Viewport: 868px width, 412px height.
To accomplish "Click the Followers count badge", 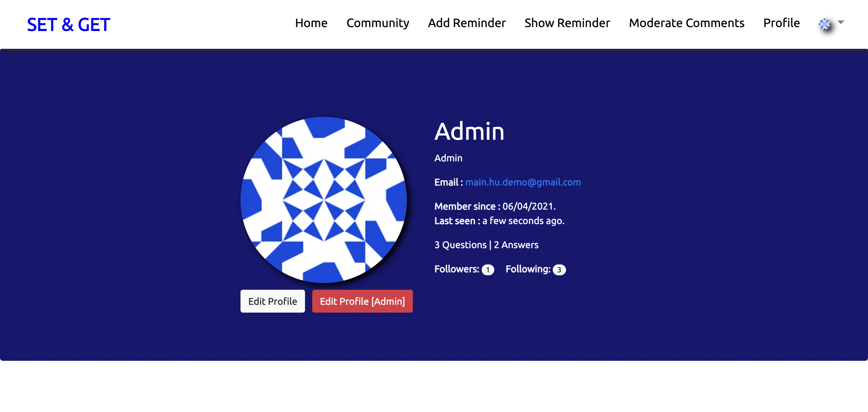I will point(488,270).
